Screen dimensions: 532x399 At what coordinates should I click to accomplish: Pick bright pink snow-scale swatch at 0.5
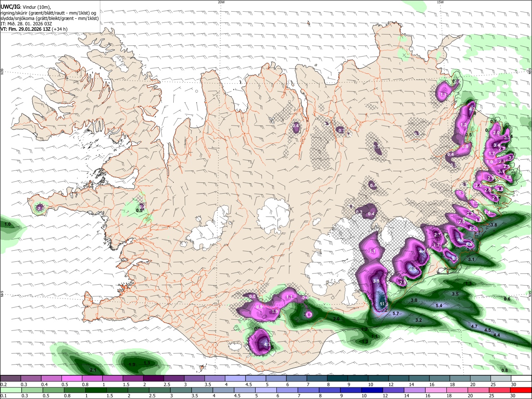pos(71,379)
